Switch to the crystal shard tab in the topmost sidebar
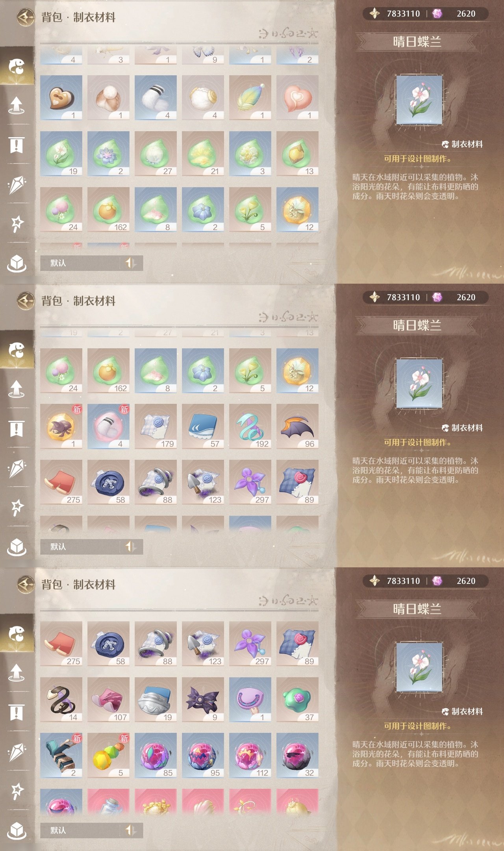 [17, 184]
